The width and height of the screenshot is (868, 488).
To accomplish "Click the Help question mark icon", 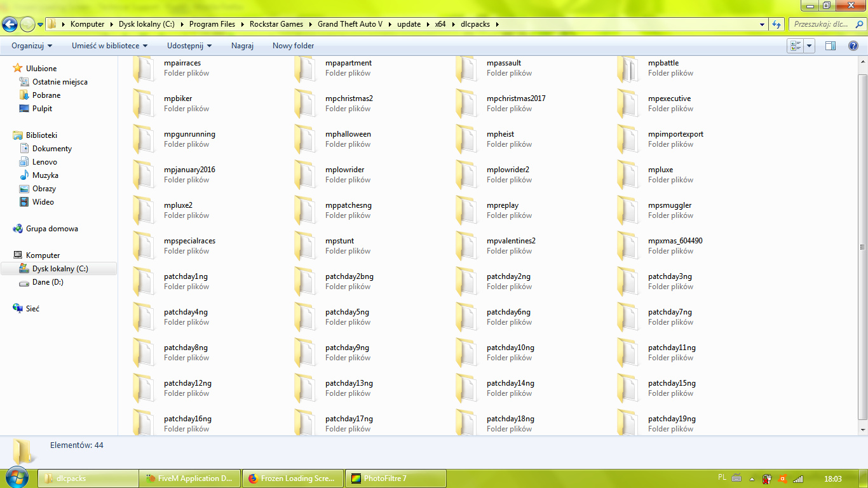I will point(853,46).
